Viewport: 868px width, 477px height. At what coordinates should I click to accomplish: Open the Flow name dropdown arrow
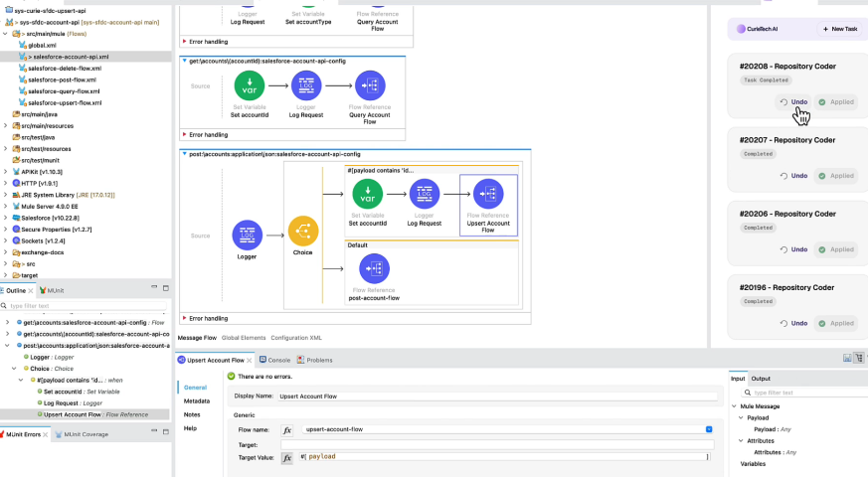click(709, 429)
